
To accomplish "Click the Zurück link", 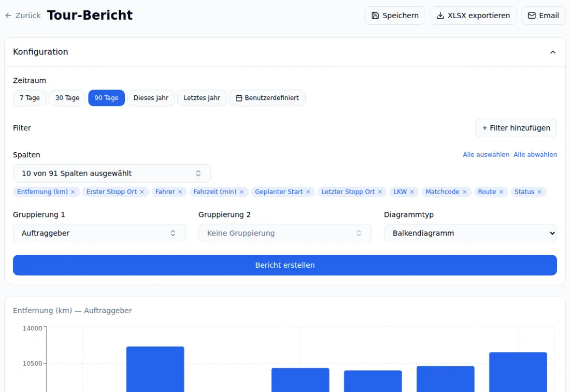I will (x=23, y=16).
